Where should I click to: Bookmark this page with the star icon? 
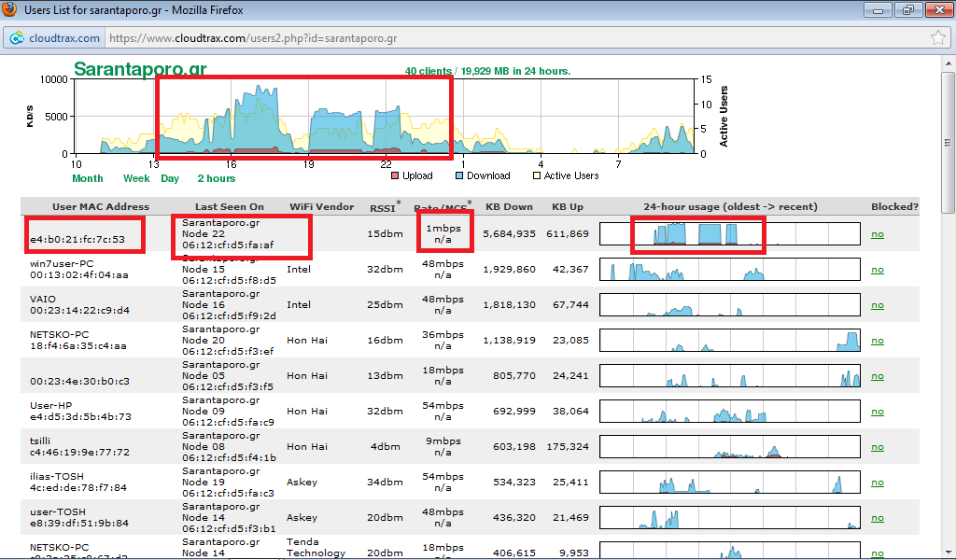point(938,37)
